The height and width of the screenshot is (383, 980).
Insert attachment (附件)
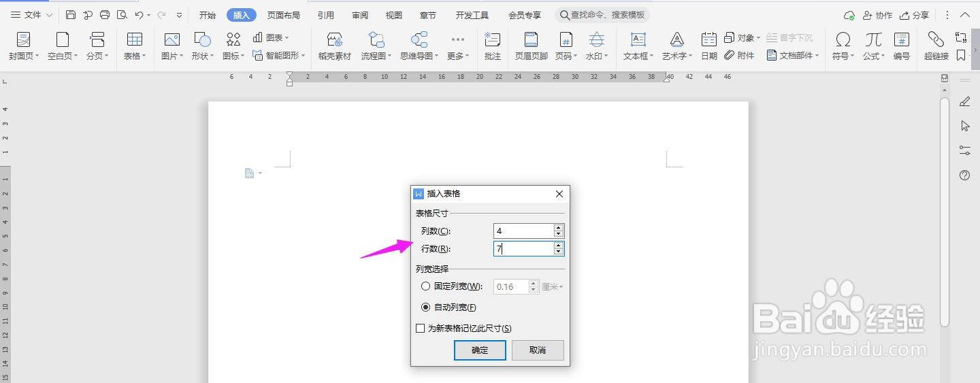[740, 55]
